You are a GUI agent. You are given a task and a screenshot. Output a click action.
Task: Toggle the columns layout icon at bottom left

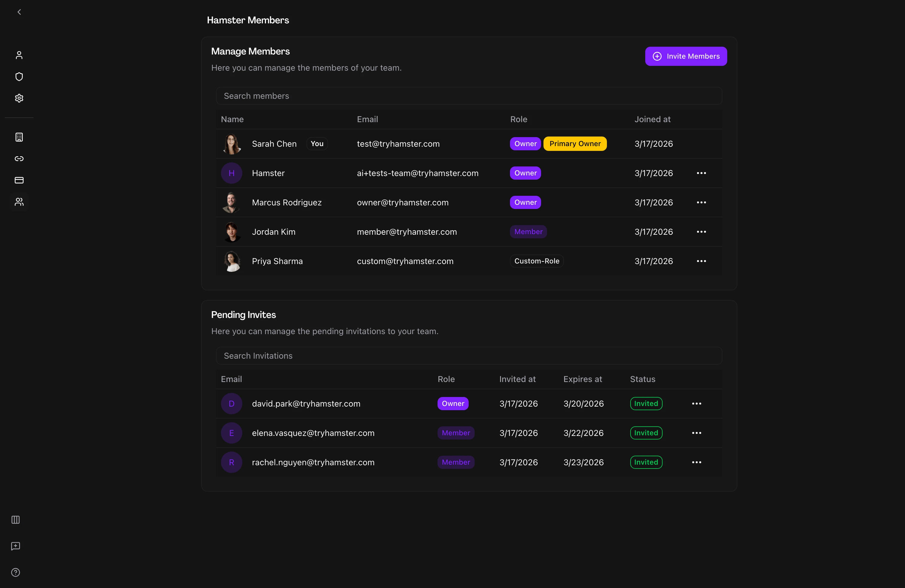pos(15,520)
